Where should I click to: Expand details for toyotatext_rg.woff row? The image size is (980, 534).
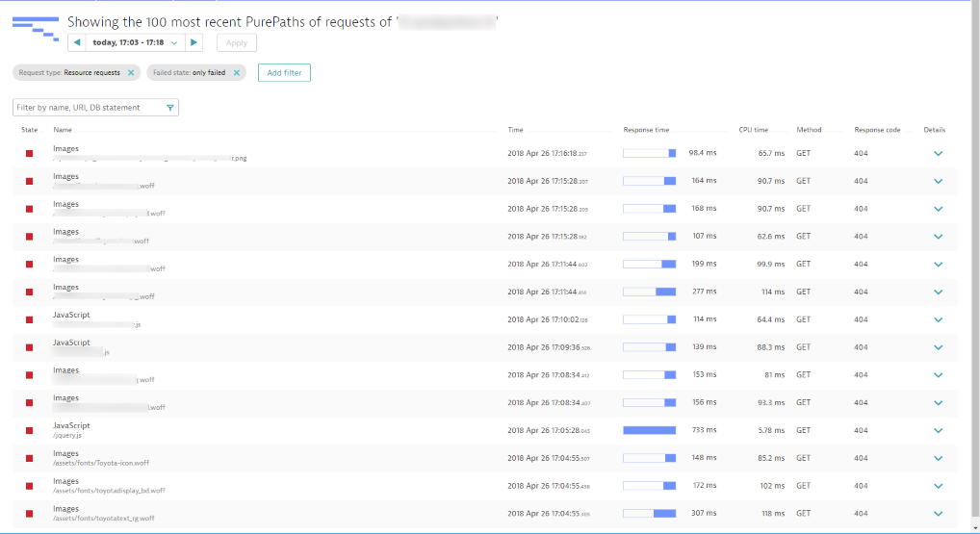point(938,514)
